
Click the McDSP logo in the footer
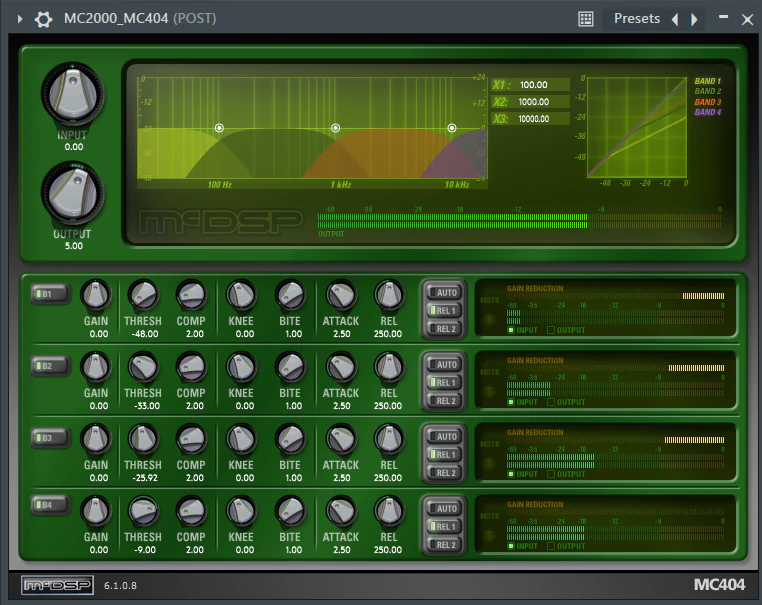57,585
